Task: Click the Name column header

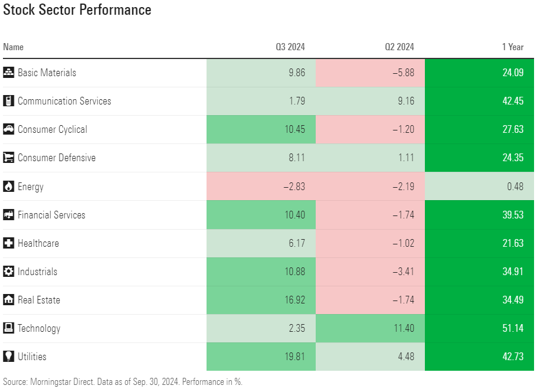Action: tap(14, 47)
